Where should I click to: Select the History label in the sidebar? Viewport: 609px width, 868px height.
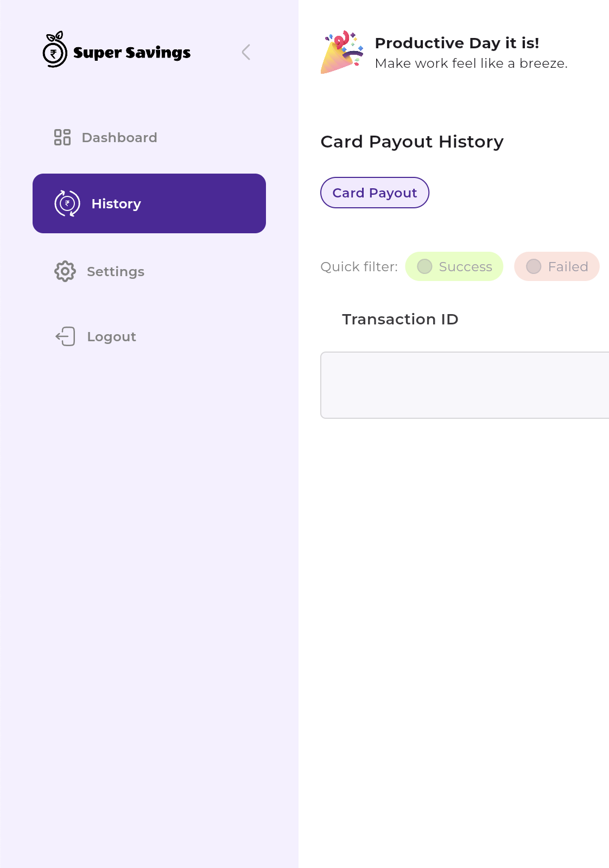[x=116, y=204]
